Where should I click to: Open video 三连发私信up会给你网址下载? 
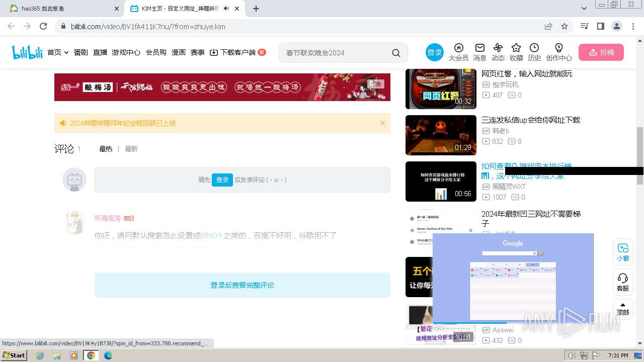point(531,120)
